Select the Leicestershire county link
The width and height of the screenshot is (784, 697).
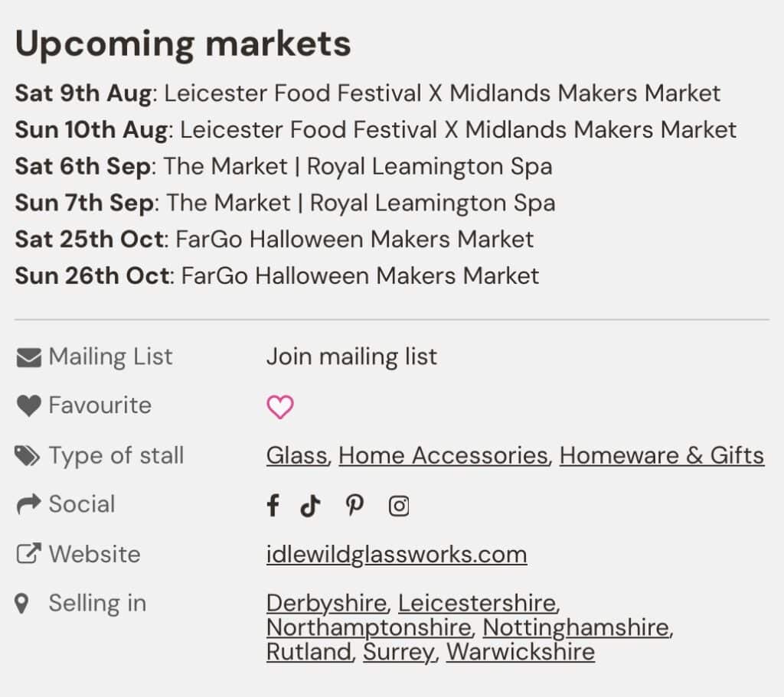click(x=477, y=603)
